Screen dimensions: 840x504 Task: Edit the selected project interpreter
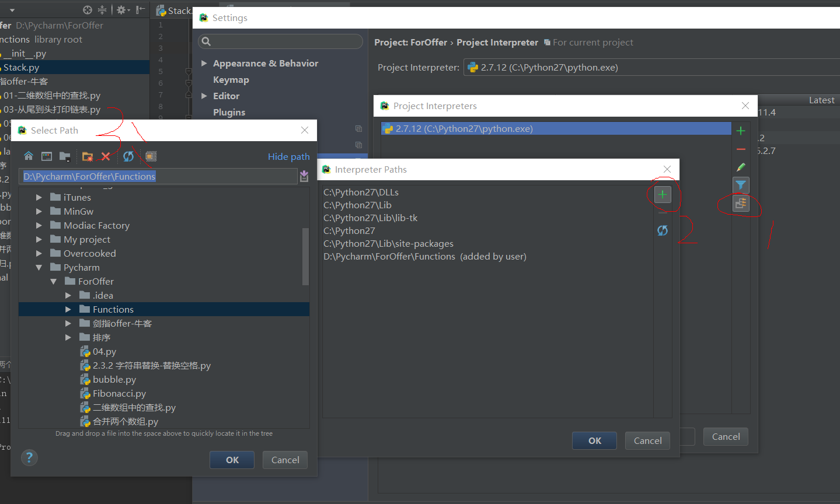tap(741, 167)
